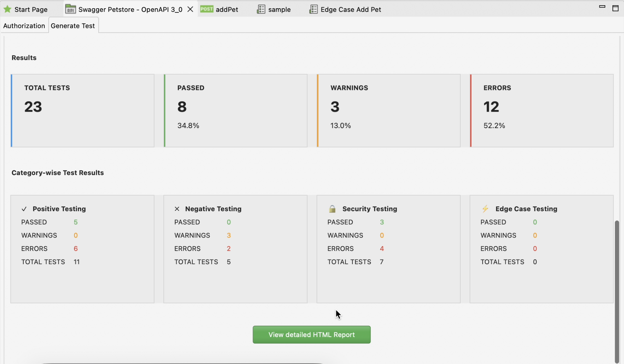The image size is (624, 364).
Task: Click the lightning icon in Edge Case Testing card
Action: [486, 209]
